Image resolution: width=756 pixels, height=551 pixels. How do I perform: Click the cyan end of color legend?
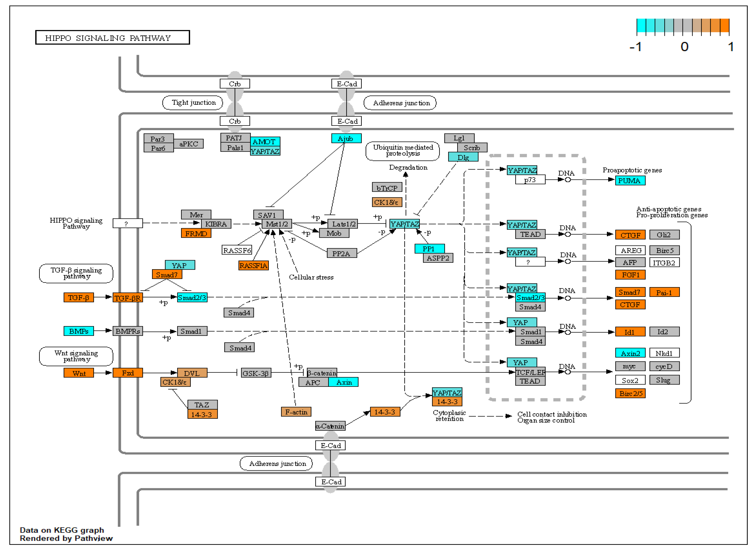[x=641, y=26]
